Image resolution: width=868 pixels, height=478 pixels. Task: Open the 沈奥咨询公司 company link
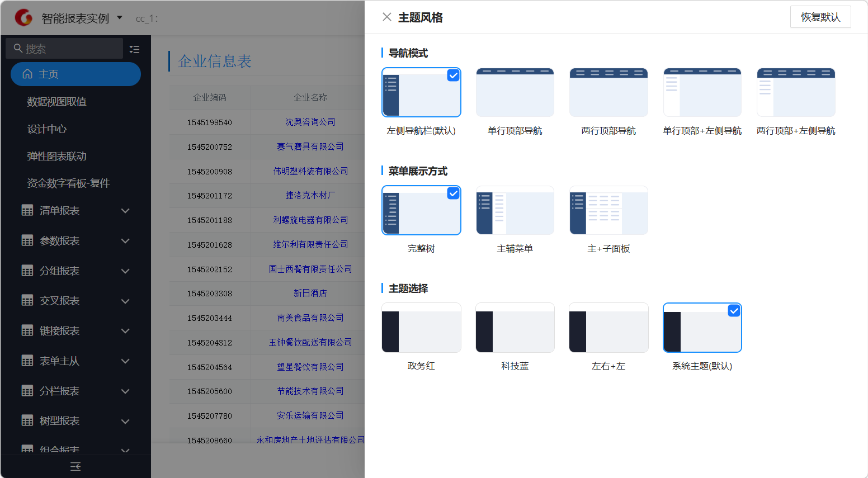(310, 122)
